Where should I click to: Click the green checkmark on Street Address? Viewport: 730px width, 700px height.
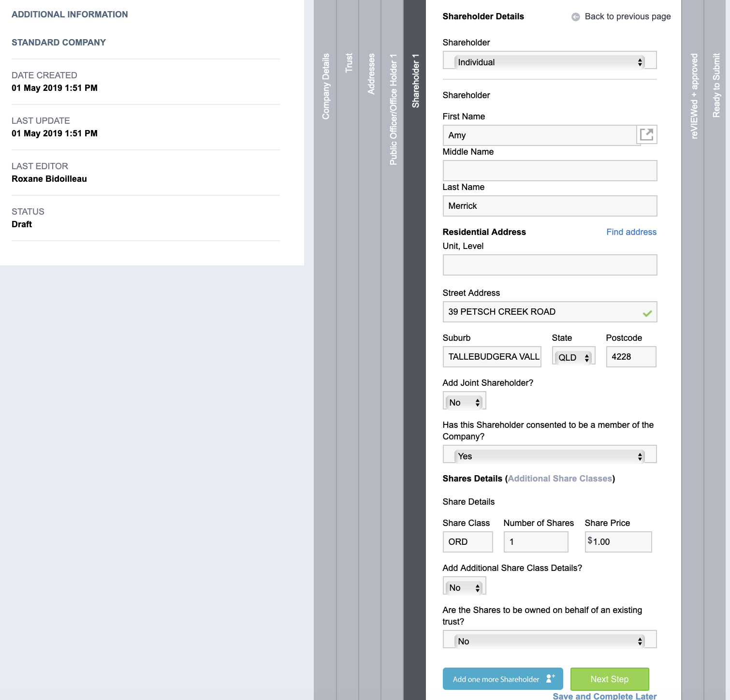[648, 313]
